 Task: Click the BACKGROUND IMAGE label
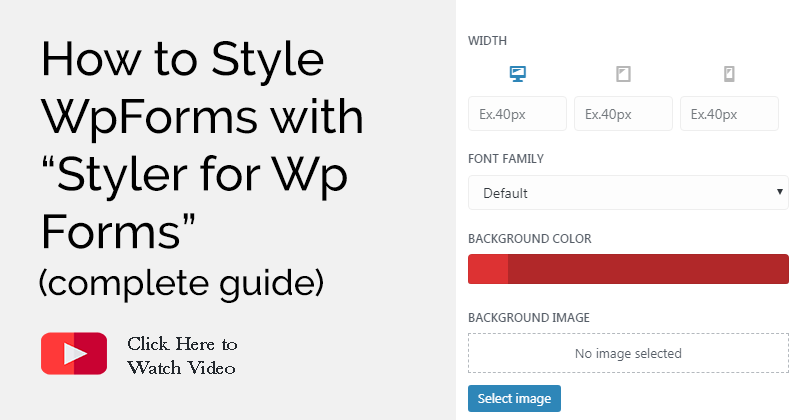(528, 318)
